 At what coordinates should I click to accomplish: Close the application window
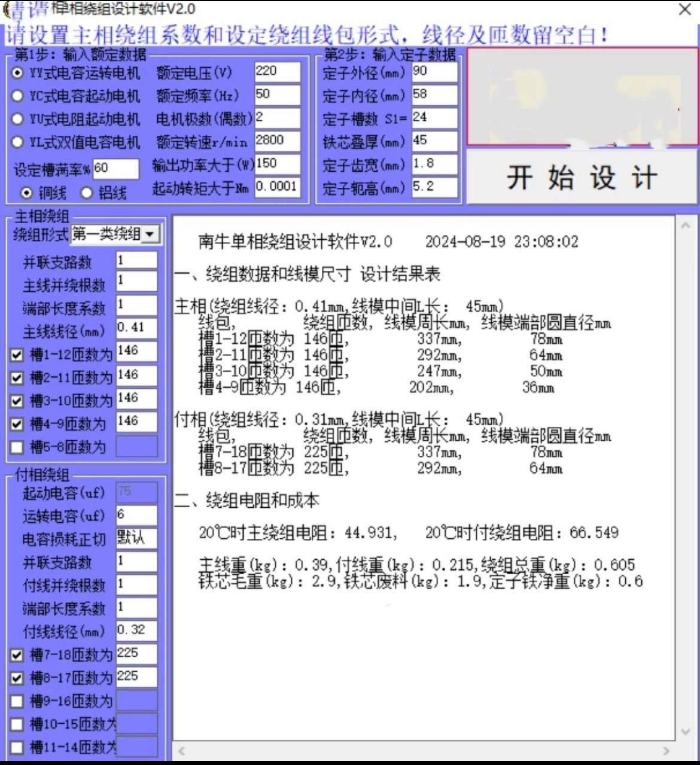684,10
